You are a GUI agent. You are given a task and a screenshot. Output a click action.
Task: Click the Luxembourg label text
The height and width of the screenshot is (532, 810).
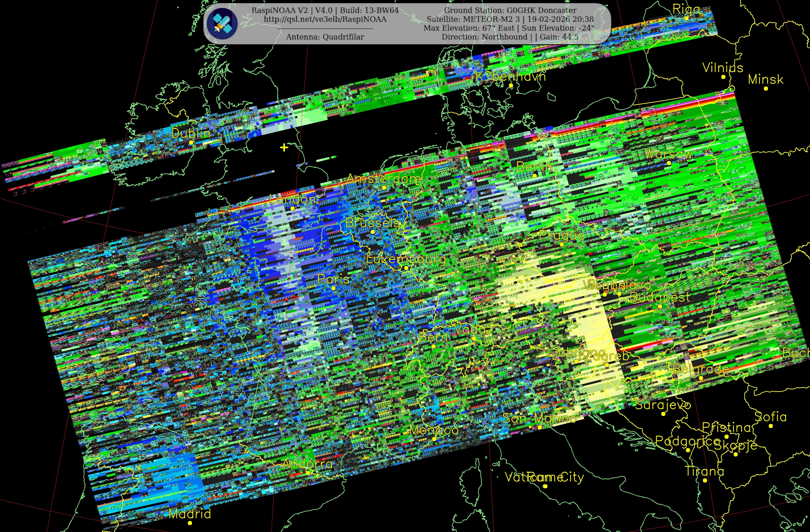click(406, 259)
